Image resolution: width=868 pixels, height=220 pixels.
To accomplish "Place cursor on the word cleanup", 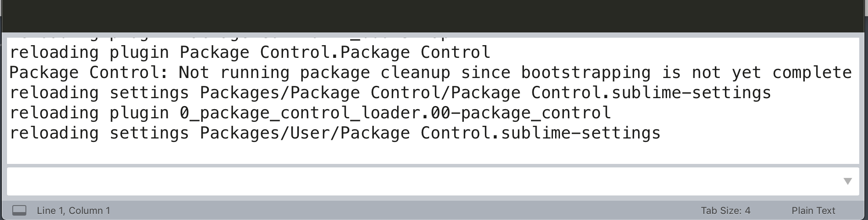I will (415, 73).
